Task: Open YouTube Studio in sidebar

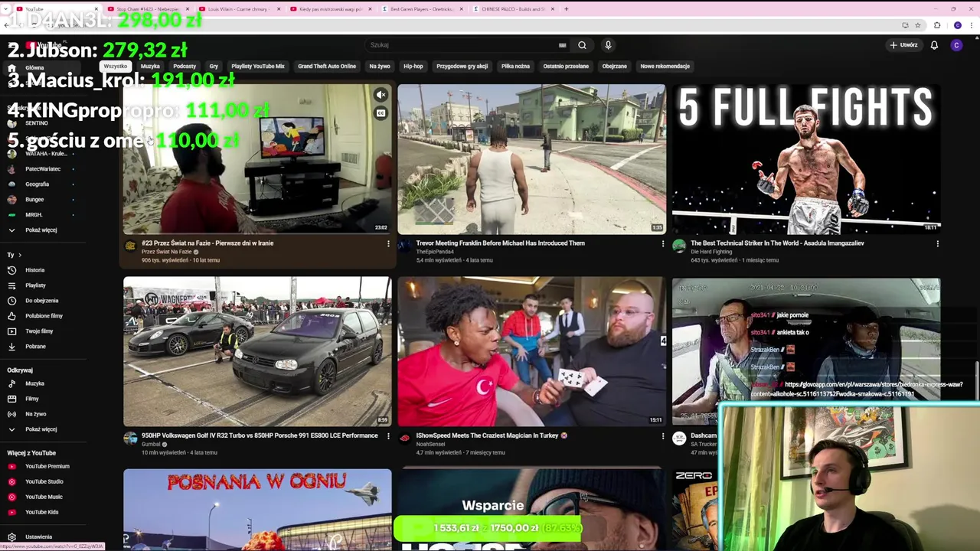Action: point(44,481)
